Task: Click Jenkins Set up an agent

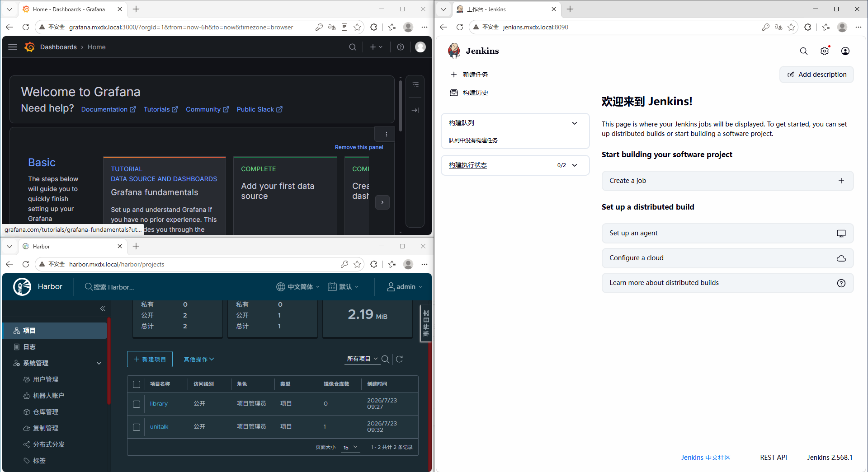Action: [x=727, y=233]
